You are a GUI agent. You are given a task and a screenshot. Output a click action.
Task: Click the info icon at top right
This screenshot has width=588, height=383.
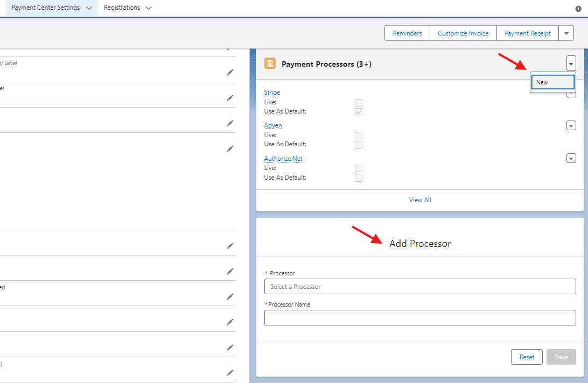[578, 9]
